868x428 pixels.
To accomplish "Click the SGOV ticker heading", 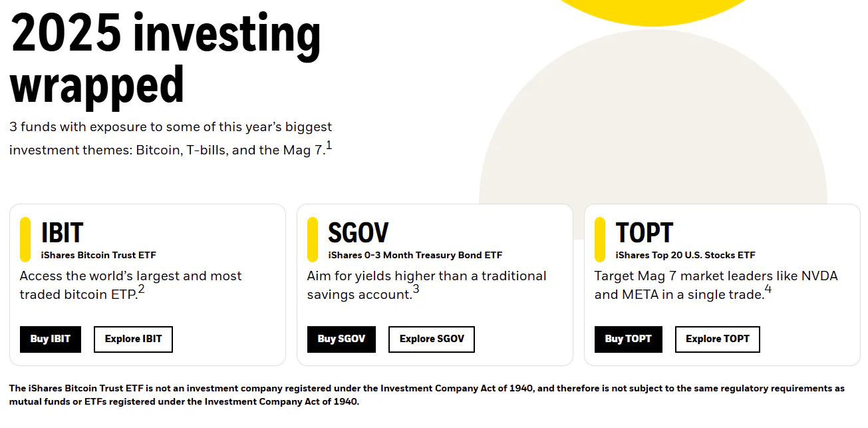I will tap(358, 233).
